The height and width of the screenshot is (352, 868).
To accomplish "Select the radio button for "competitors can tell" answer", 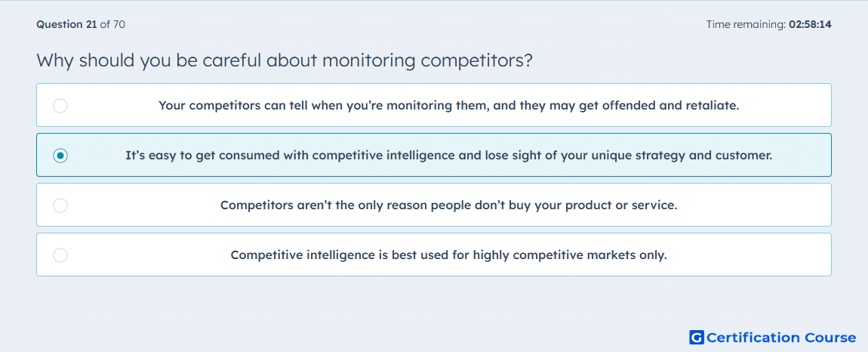I will (60, 106).
